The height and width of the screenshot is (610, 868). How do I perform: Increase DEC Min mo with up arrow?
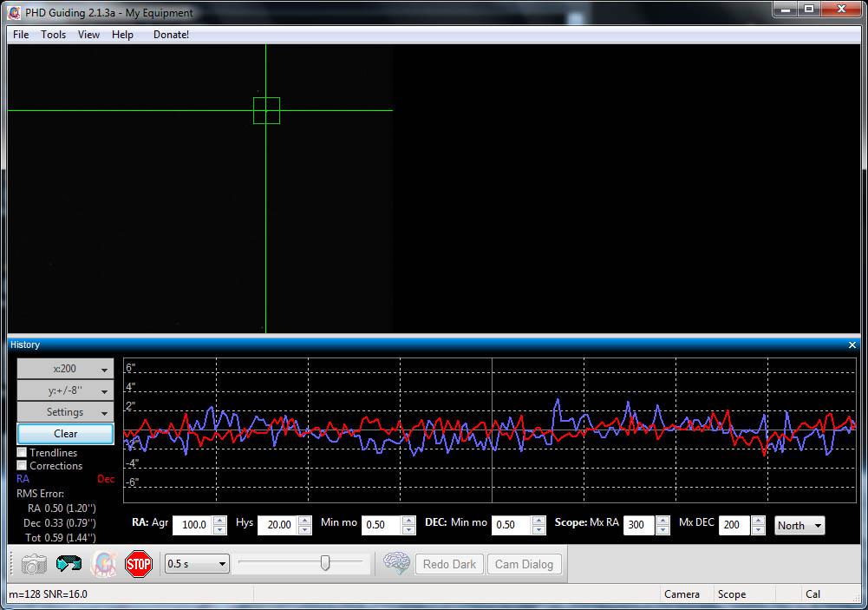point(539,521)
